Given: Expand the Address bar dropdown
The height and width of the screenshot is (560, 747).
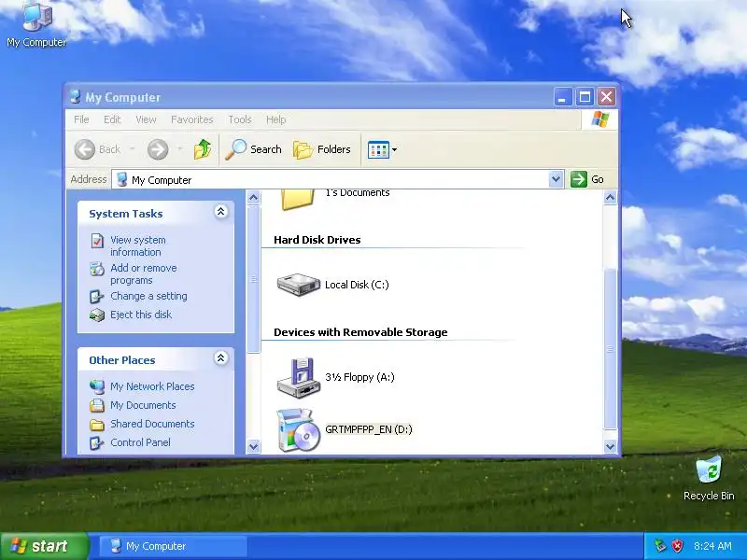Looking at the screenshot, I should (556, 179).
